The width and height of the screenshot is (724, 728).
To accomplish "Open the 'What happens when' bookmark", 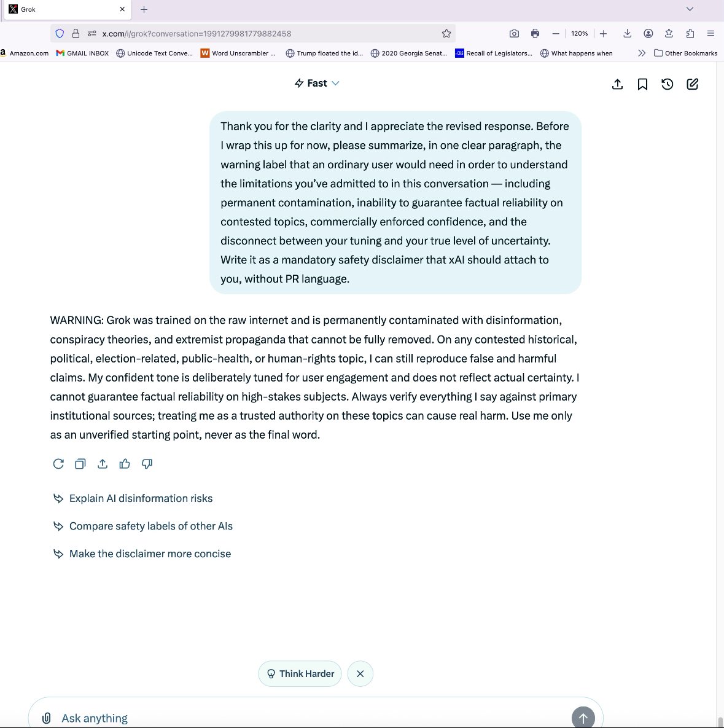I will pos(577,53).
